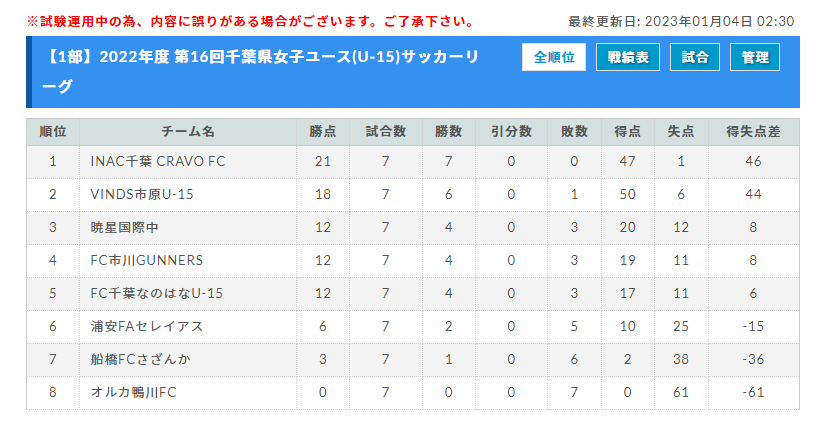Viewport: 816px width, 425px height.
Task: Open the FC市川GUNNERS team entry
Action: pos(147,260)
